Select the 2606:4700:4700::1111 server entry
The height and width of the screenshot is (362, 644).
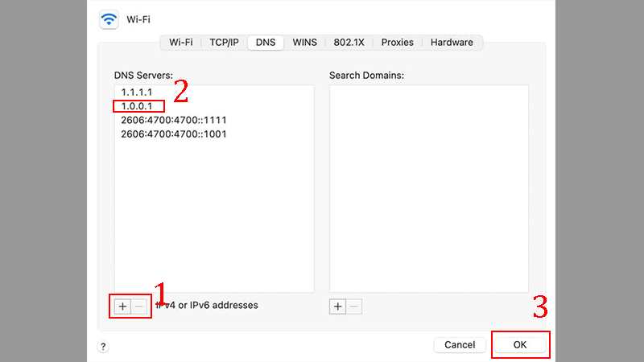click(174, 120)
